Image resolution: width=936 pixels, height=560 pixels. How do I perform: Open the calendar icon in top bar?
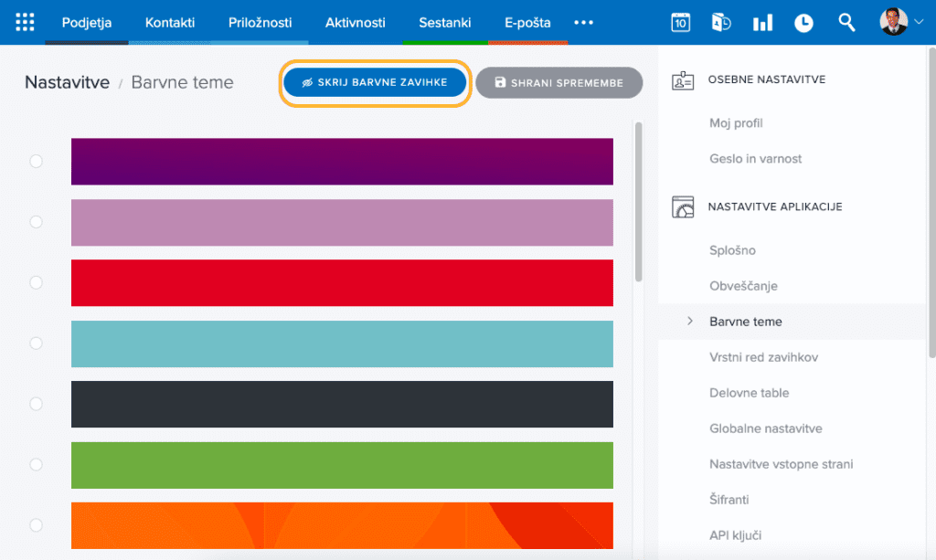(680, 23)
